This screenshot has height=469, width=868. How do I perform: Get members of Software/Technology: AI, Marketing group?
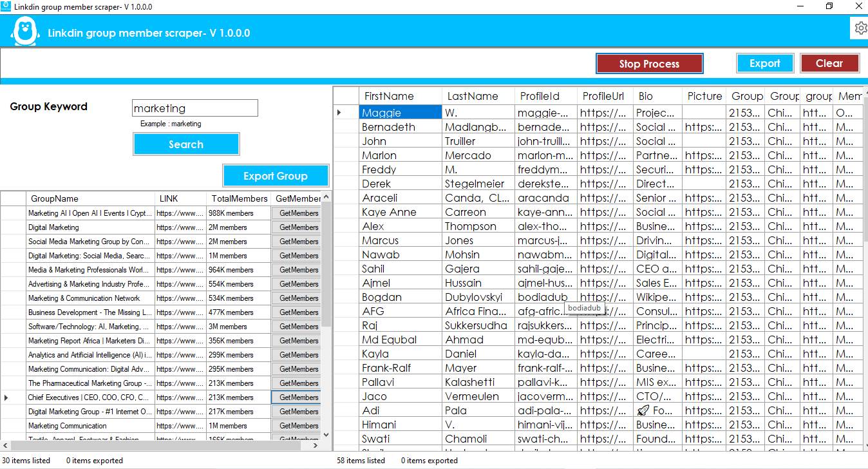tap(296, 327)
